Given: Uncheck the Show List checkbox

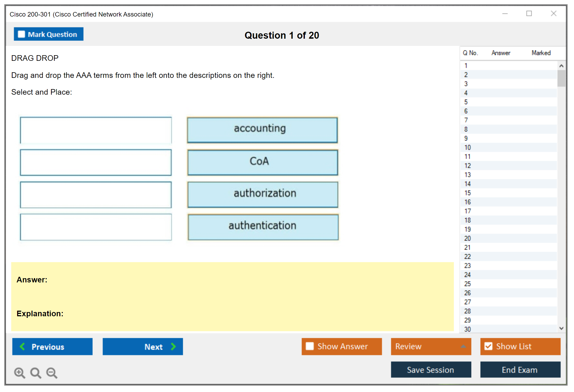Looking at the screenshot, I should 488,346.
